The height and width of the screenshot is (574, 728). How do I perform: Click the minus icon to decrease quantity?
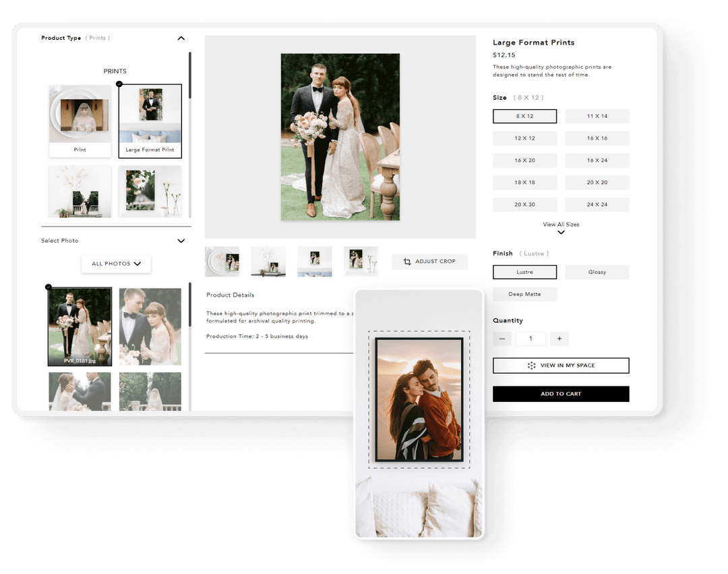502,338
